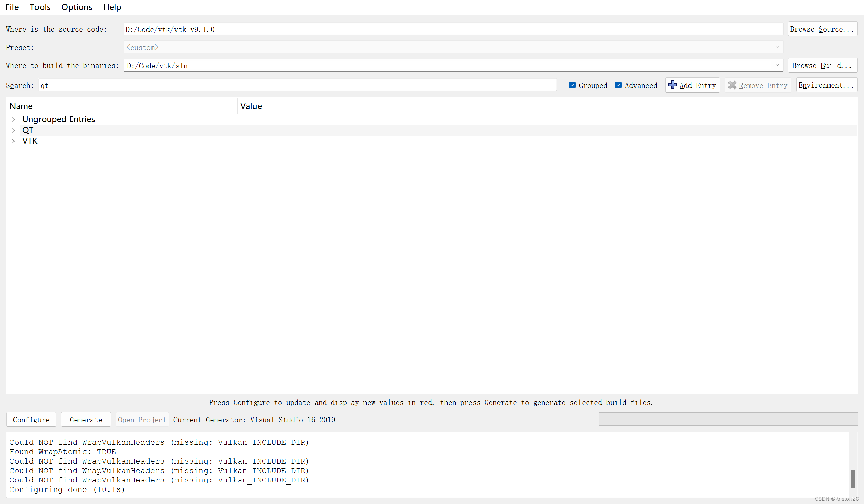Expand the VTK group chevron
Image resolution: width=864 pixels, height=504 pixels.
(x=13, y=141)
